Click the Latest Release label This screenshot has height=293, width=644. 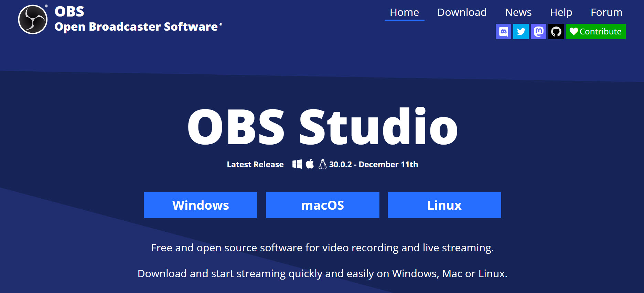point(255,165)
